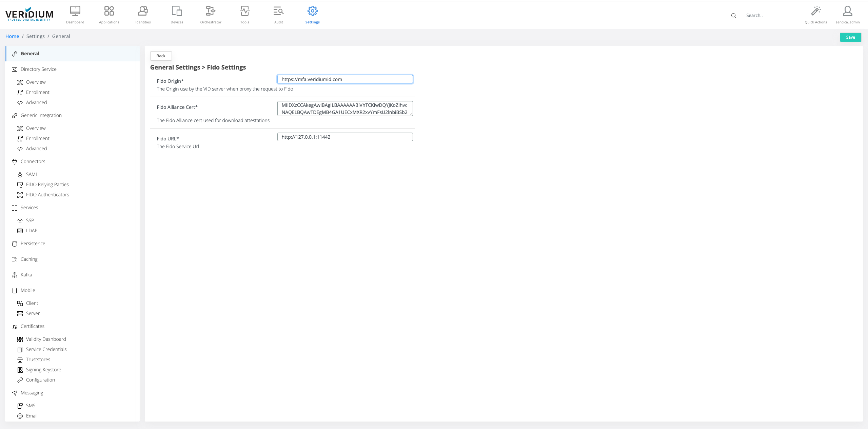Click into the Fido URL field

point(345,137)
